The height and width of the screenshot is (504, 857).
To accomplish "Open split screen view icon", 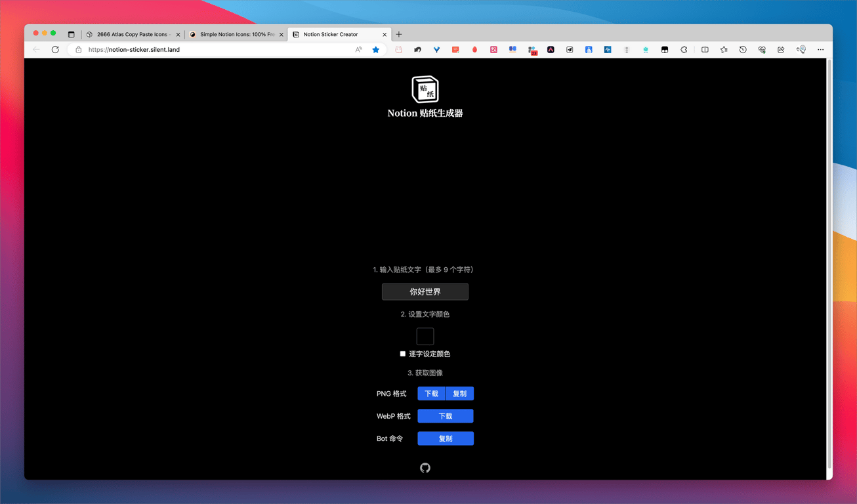I will [x=704, y=49].
